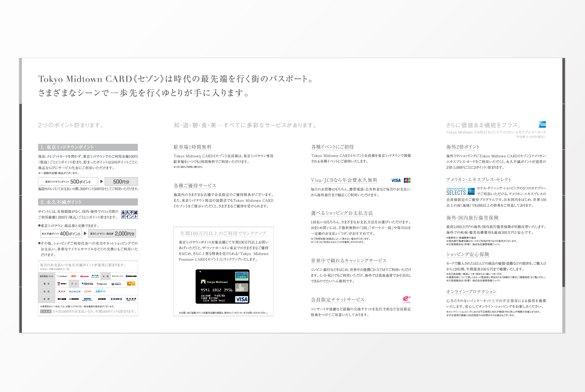Click the SoftBank logo
The height and width of the screenshot is (392, 585).
pyautogui.click(x=62, y=276)
